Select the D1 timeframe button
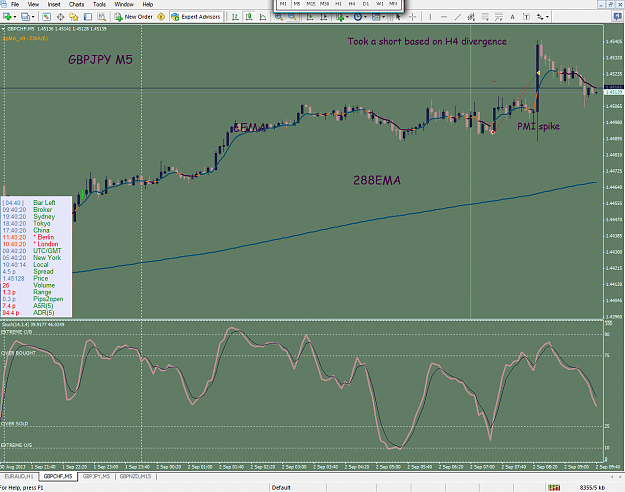 (x=366, y=4)
